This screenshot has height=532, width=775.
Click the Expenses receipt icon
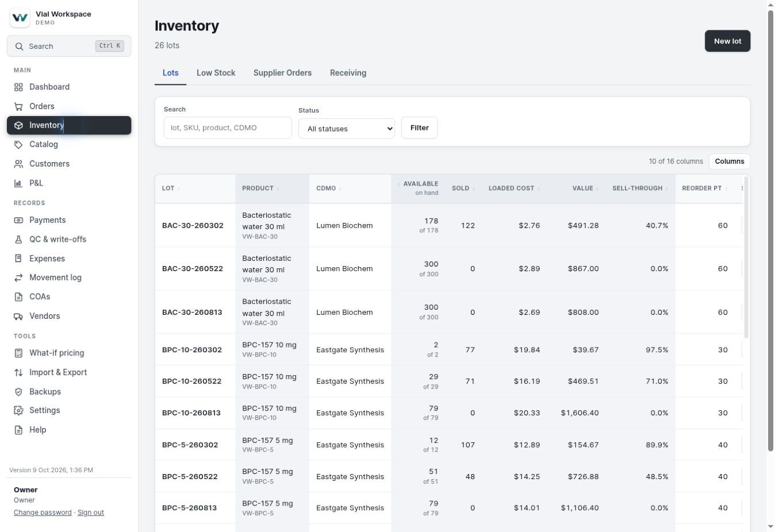(18, 259)
